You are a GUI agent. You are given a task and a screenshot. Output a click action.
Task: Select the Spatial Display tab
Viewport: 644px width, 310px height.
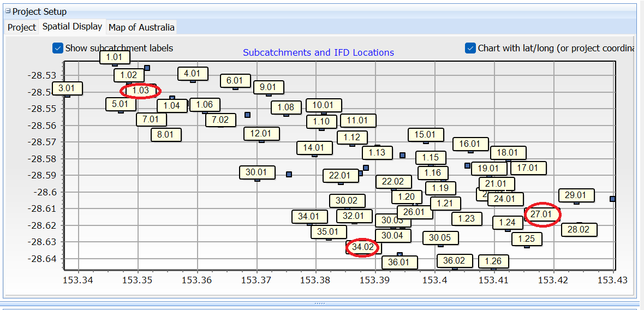pyautogui.click(x=72, y=26)
